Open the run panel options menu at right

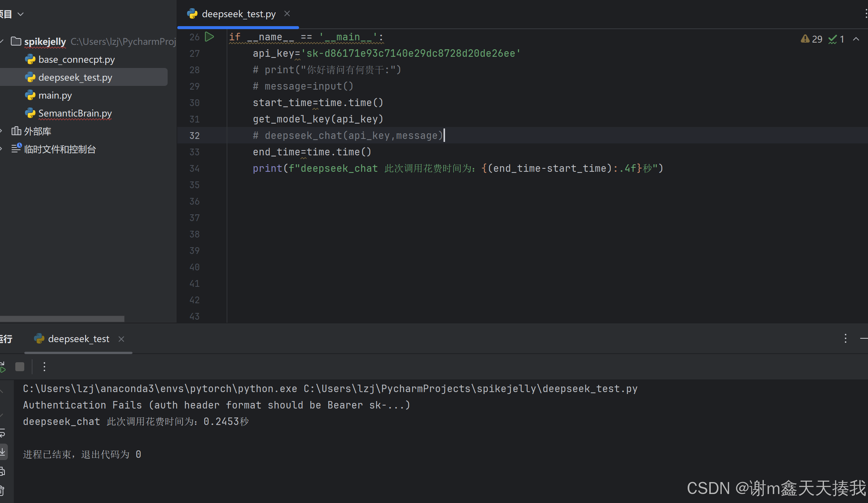pos(846,338)
